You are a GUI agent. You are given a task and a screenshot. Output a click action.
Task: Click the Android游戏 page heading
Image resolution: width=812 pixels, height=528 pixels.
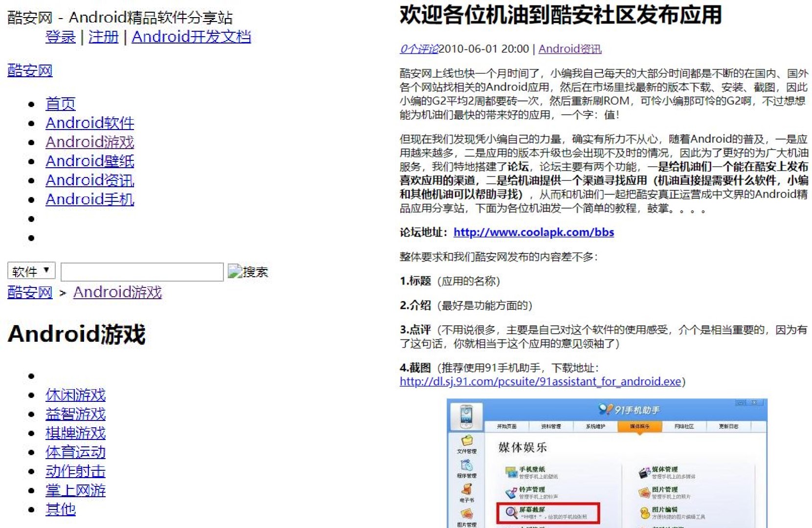click(x=77, y=334)
